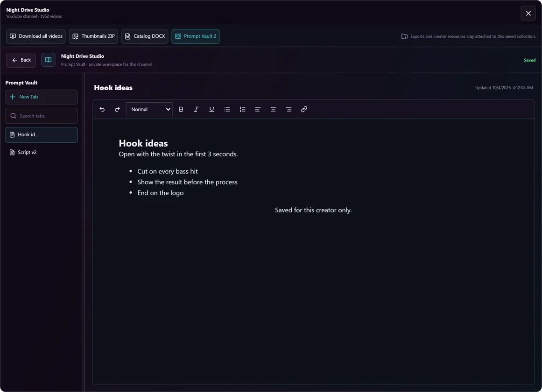Center align the text
The height and width of the screenshot is (392, 542).
coord(273,109)
